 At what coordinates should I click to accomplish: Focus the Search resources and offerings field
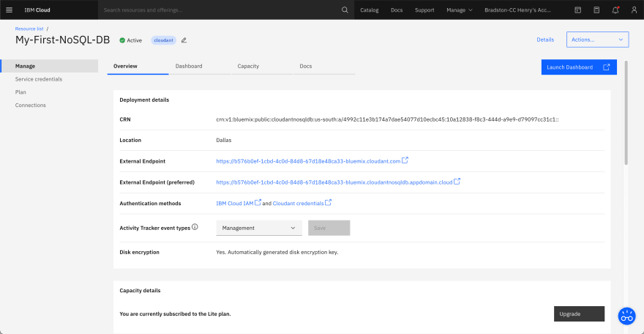[x=220, y=10]
